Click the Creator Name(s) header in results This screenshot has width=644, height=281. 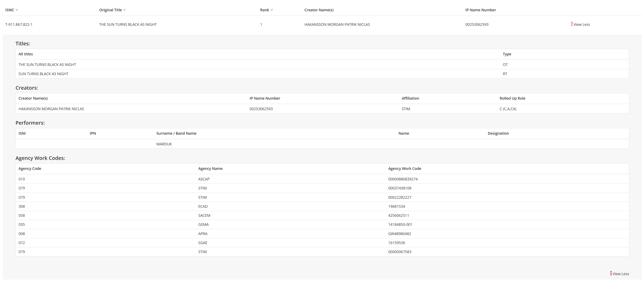(x=319, y=10)
